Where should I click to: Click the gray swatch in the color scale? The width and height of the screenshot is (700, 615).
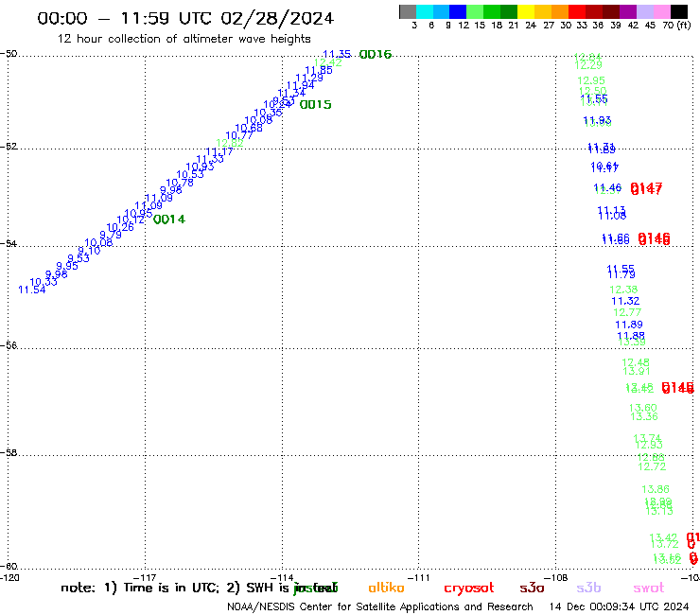coord(408,11)
